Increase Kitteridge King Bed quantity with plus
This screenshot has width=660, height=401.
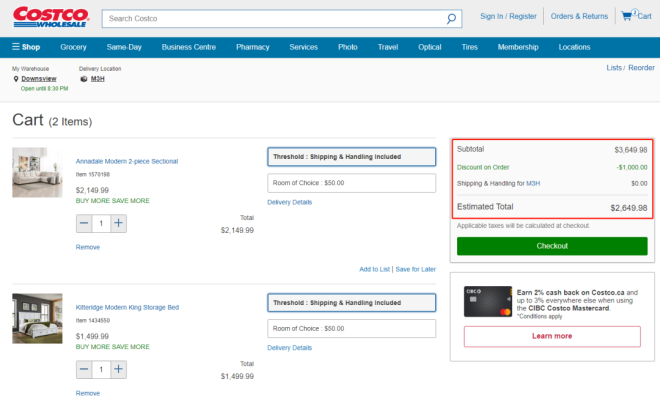(118, 369)
